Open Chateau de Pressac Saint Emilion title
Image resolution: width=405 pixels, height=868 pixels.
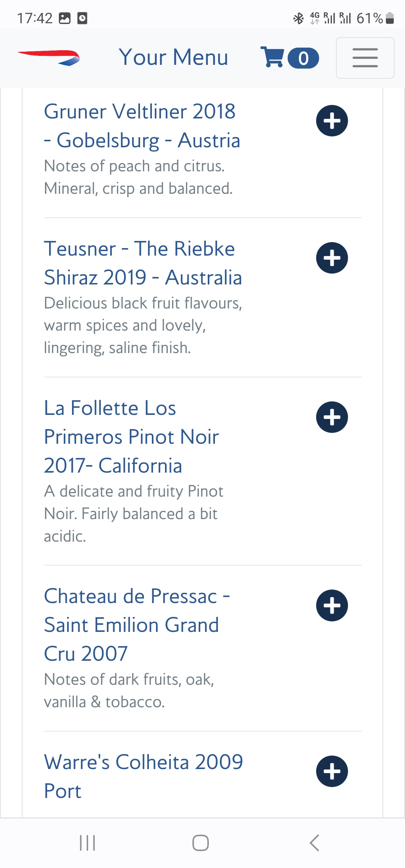[x=137, y=625]
